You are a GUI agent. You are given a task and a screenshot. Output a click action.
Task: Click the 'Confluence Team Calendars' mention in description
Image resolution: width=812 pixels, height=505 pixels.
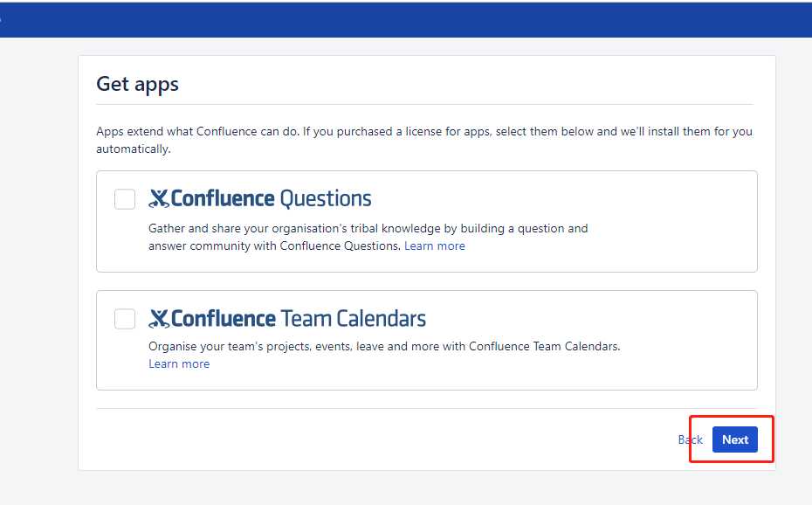544,347
